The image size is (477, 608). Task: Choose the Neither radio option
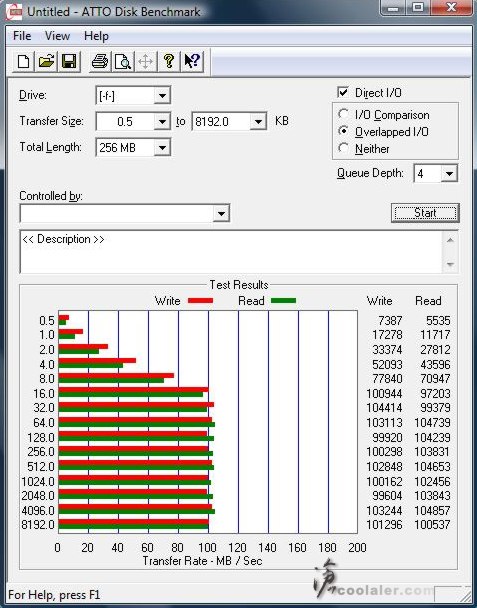tap(343, 148)
